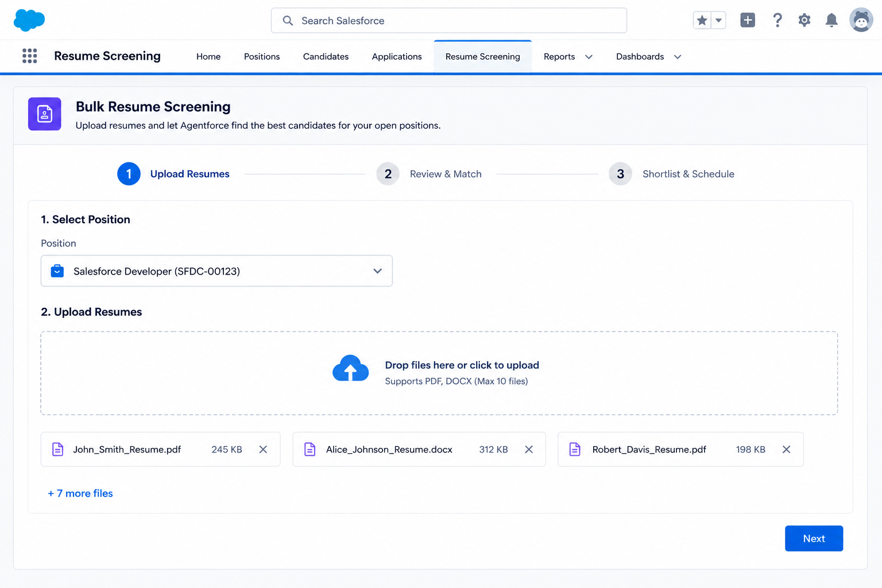This screenshot has width=882, height=588.
Task: Click the Robert_Davis_Resume.pdf file name
Action: (x=649, y=450)
